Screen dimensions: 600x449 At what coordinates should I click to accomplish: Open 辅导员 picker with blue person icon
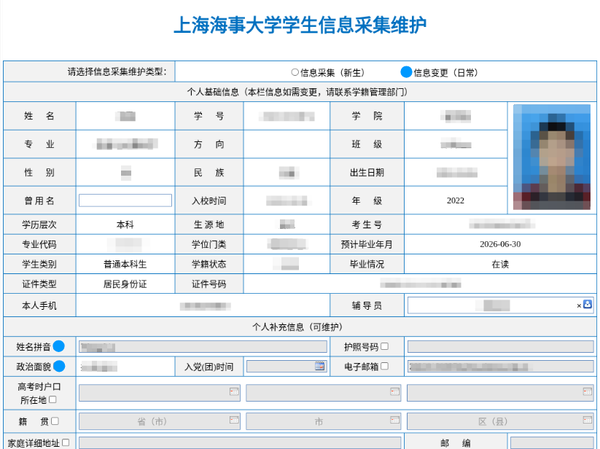(588, 304)
